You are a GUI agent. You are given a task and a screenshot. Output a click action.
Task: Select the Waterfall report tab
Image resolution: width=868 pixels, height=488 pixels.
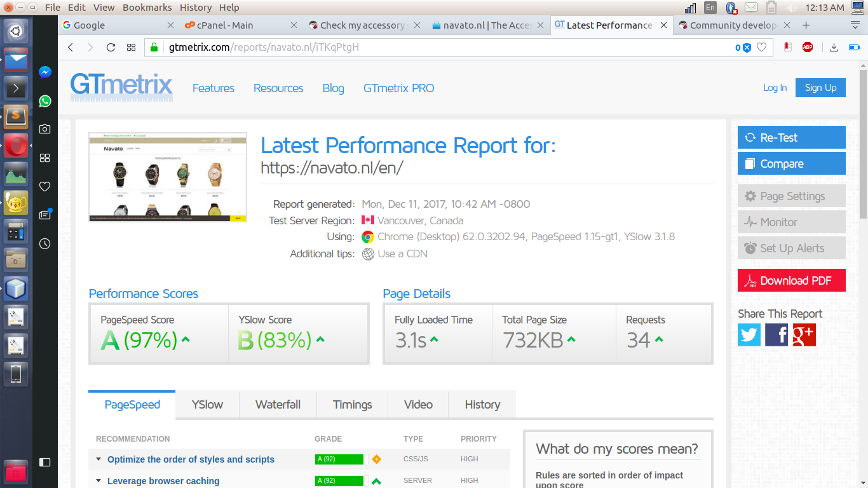coord(278,405)
